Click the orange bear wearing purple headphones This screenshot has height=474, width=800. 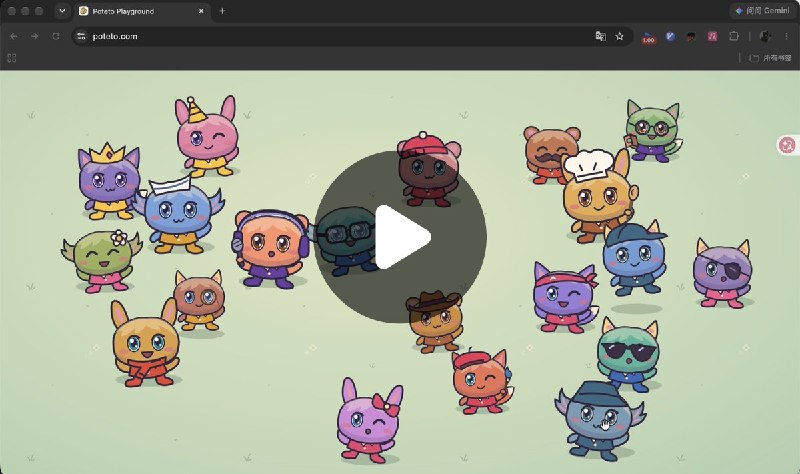(x=270, y=249)
